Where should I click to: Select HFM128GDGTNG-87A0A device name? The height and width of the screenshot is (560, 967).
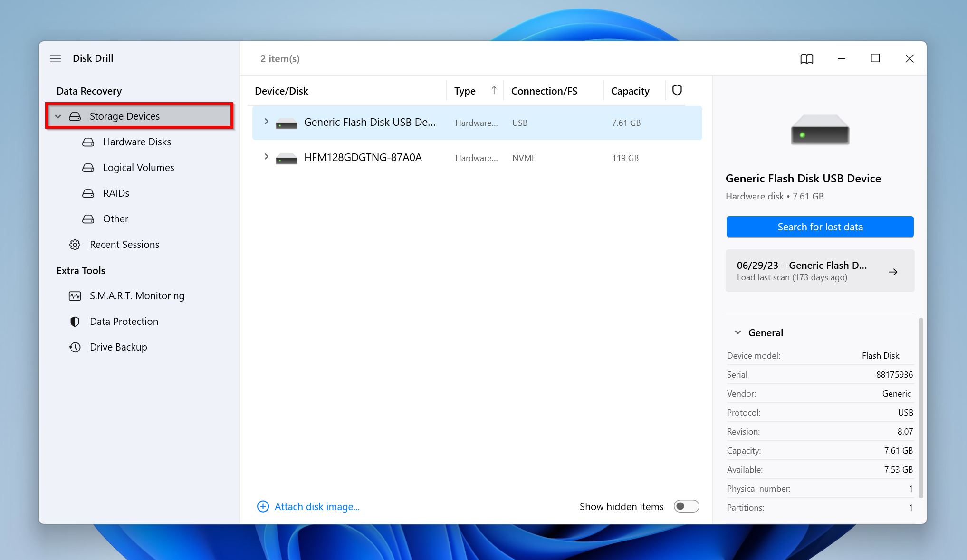[363, 157]
